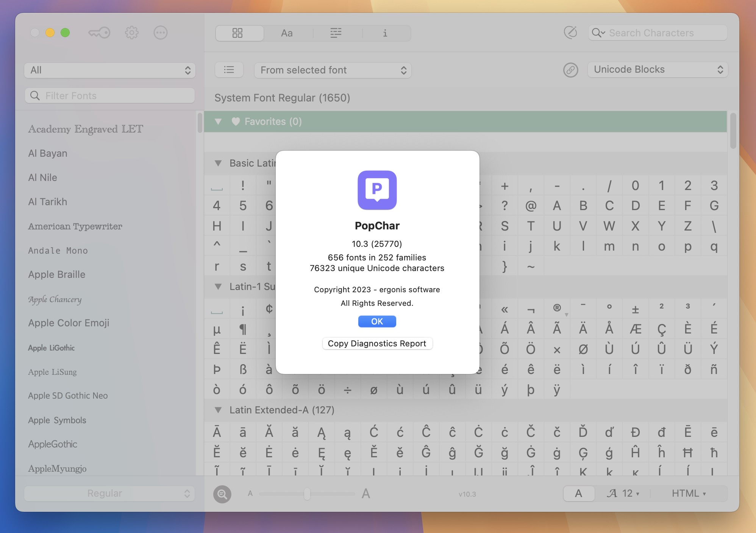The width and height of the screenshot is (756, 533).
Task: Click Copy Diagnostics Report button
Action: 377,343
